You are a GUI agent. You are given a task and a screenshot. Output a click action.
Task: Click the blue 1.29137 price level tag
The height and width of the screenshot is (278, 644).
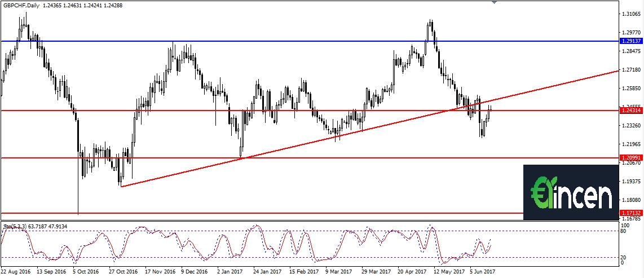(630, 42)
